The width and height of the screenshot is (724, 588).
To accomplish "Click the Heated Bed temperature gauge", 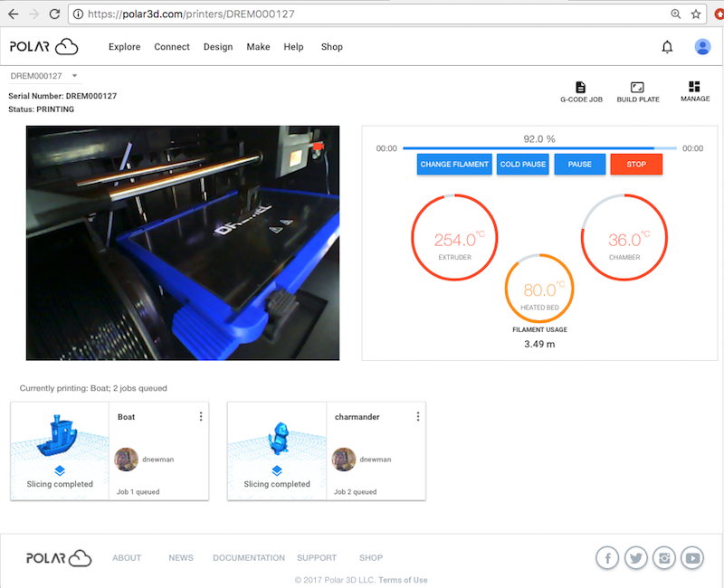I will (539, 288).
